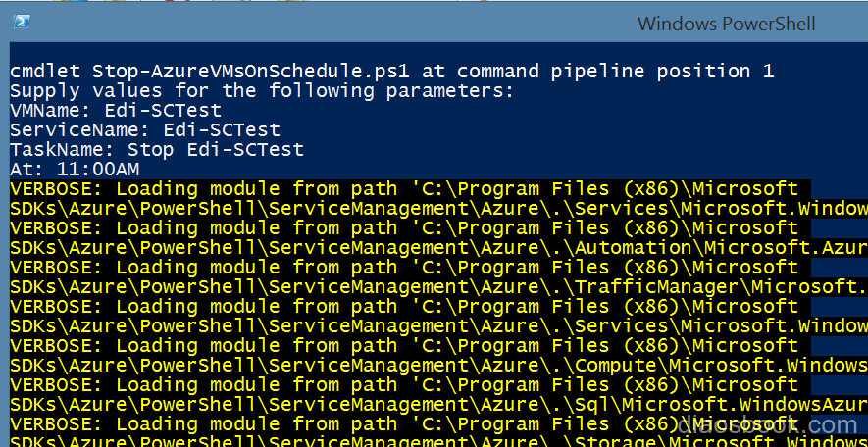The height and width of the screenshot is (447, 868).
Task: Click the Compute module path line
Action: pos(439,366)
